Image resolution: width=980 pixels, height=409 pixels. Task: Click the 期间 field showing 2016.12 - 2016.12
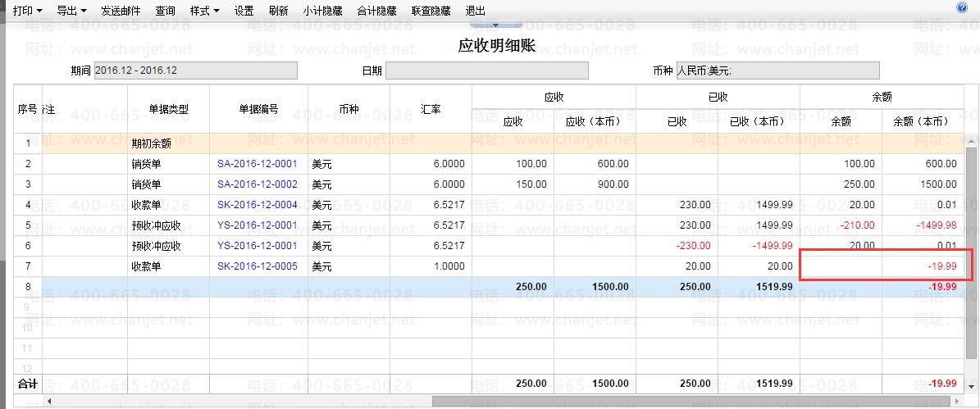point(196,70)
